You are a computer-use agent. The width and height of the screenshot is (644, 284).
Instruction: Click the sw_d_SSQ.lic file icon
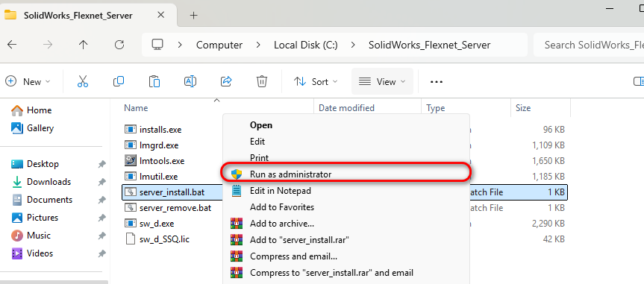pyautogui.click(x=130, y=239)
